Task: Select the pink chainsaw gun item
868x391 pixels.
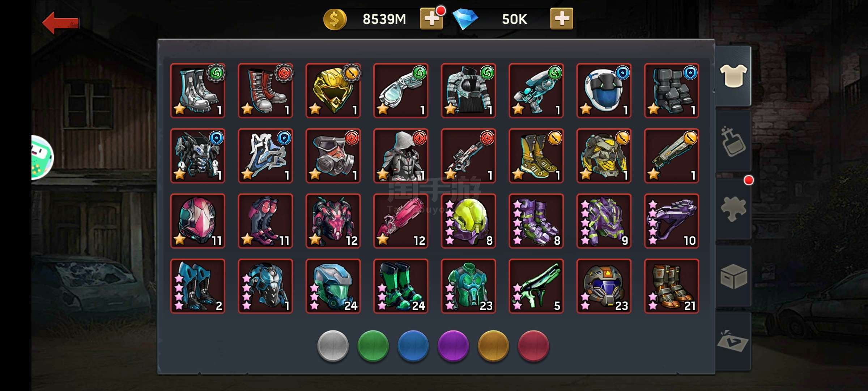Action: pos(401,221)
